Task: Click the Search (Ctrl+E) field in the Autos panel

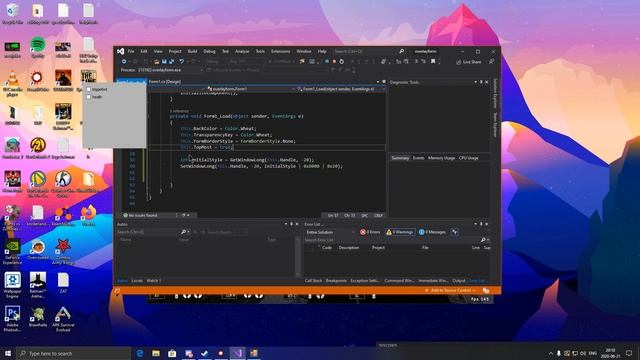Action: click(148, 232)
